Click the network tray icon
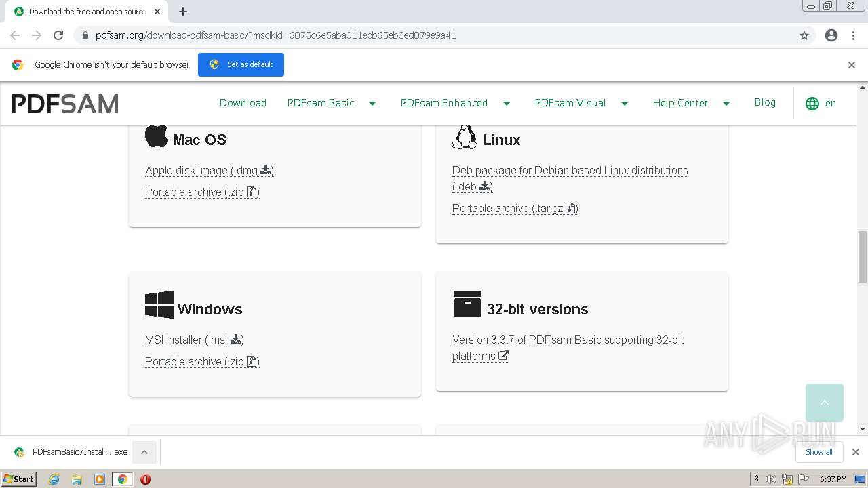Image resolution: width=868 pixels, height=488 pixels. pyautogui.click(x=787, y=479)
